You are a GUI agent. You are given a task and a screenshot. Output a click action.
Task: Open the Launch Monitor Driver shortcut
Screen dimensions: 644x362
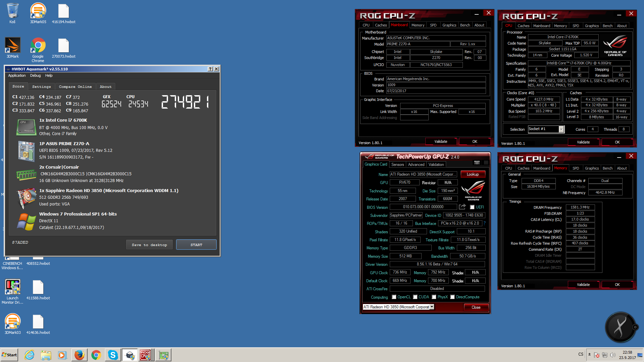12,292
